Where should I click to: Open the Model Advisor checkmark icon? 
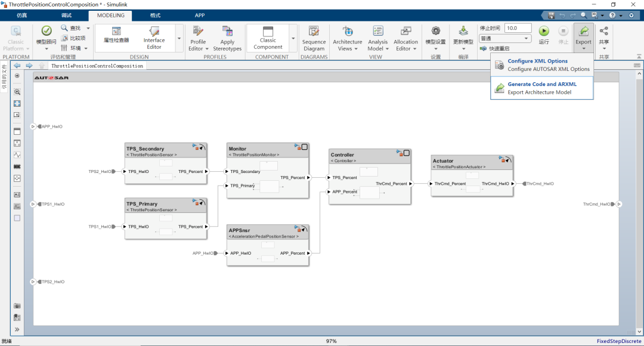[x=46, y=31]
